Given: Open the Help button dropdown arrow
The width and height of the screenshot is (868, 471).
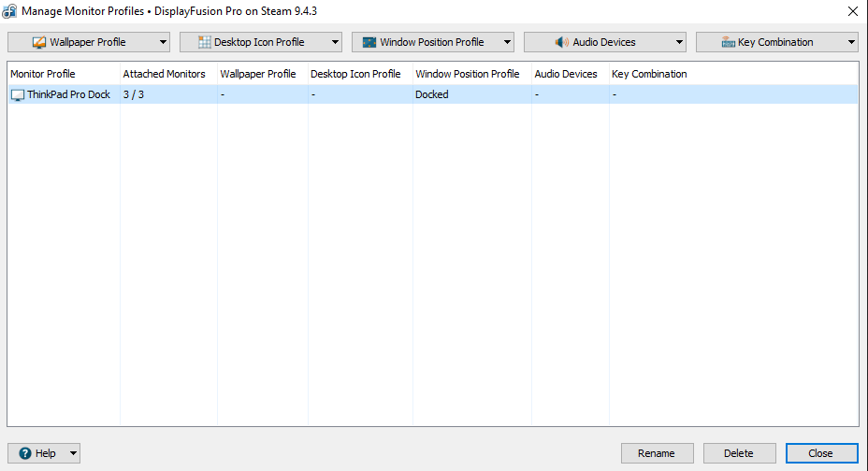Looking at the screenshot, I should pos(74,453).
